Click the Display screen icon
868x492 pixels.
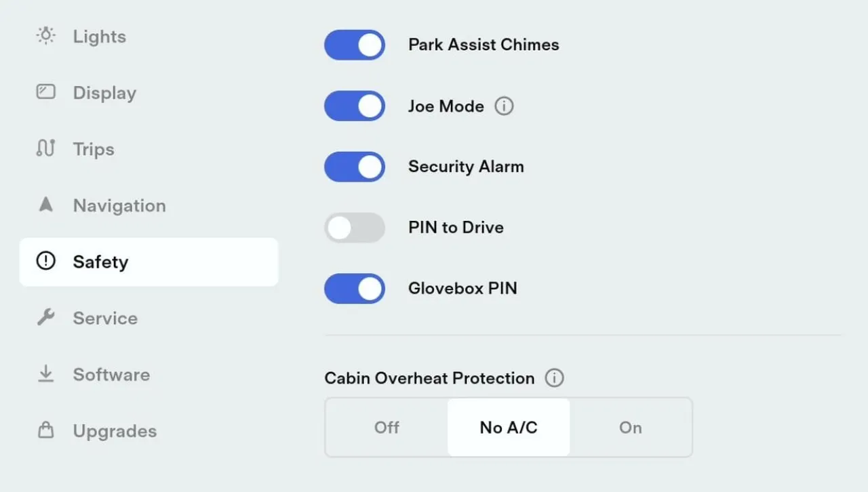45,92
